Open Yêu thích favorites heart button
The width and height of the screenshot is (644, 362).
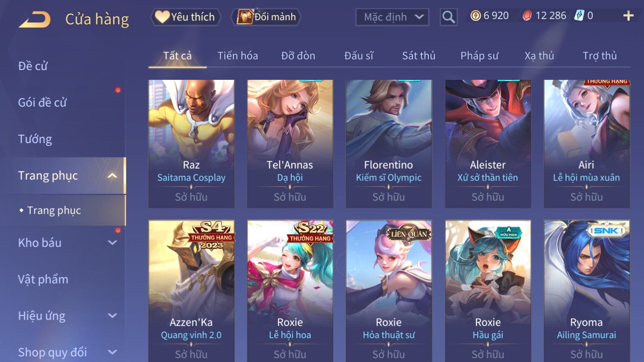point(185,17)
